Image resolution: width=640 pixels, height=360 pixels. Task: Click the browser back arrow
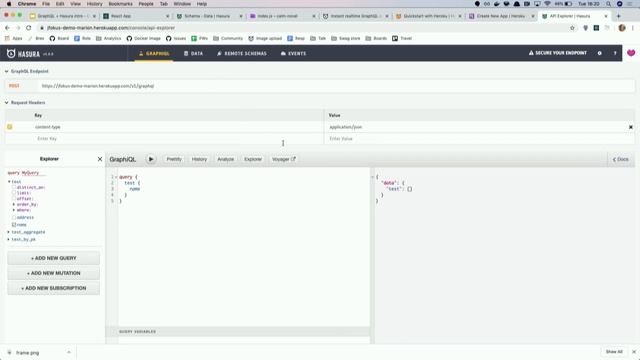pos(7,28)
